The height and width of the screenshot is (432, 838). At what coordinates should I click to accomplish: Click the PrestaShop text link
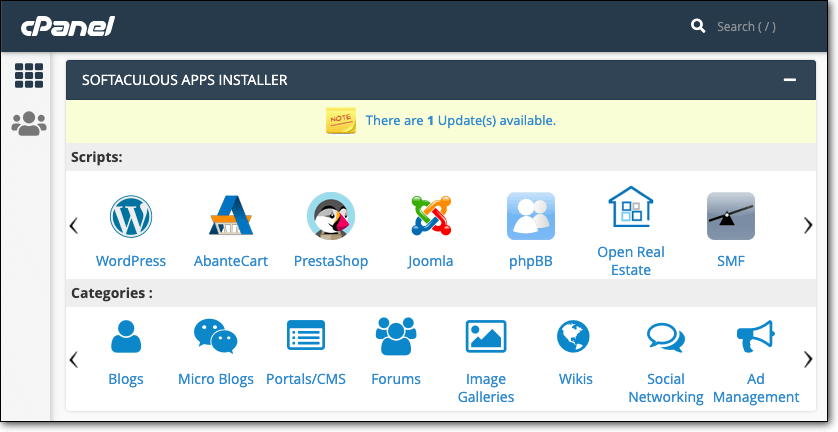click(x=331, y=261)
